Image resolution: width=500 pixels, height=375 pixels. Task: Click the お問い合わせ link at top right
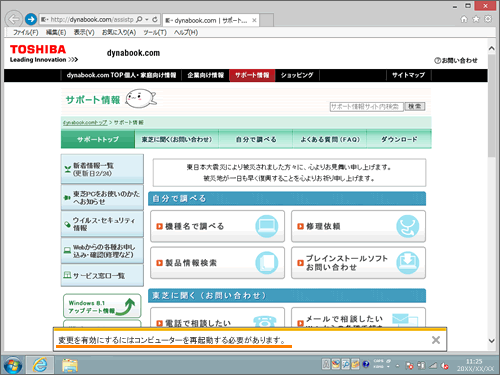pos(456,60)
